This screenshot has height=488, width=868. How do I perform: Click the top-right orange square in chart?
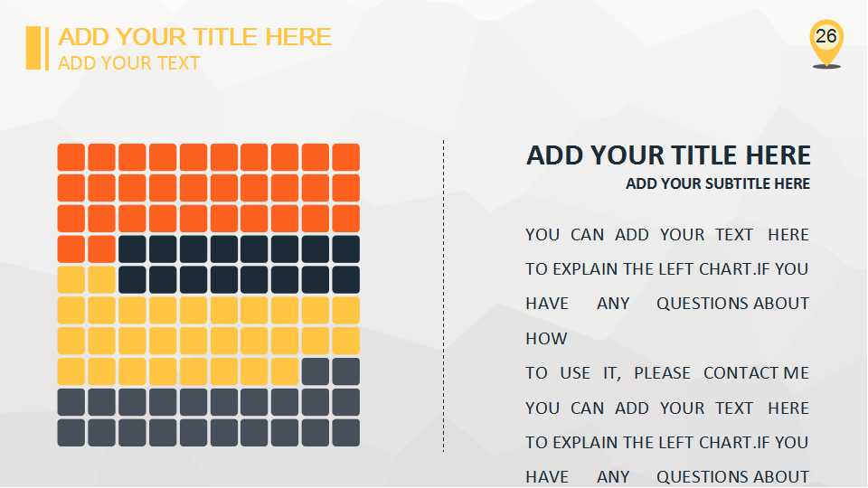[345, 157]
